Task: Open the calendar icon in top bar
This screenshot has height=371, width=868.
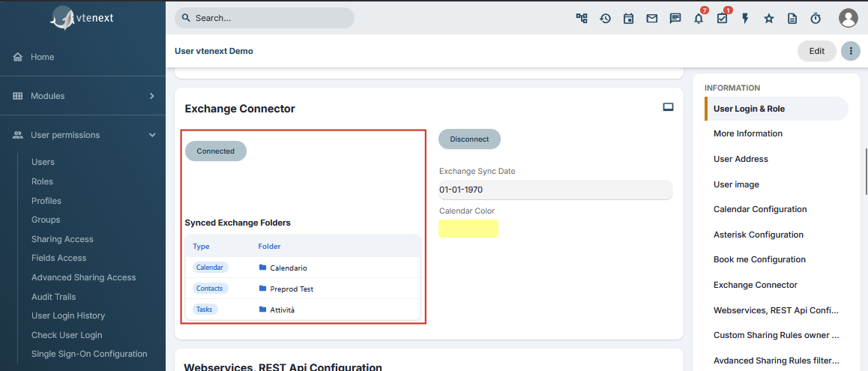Action: (628, 18)
